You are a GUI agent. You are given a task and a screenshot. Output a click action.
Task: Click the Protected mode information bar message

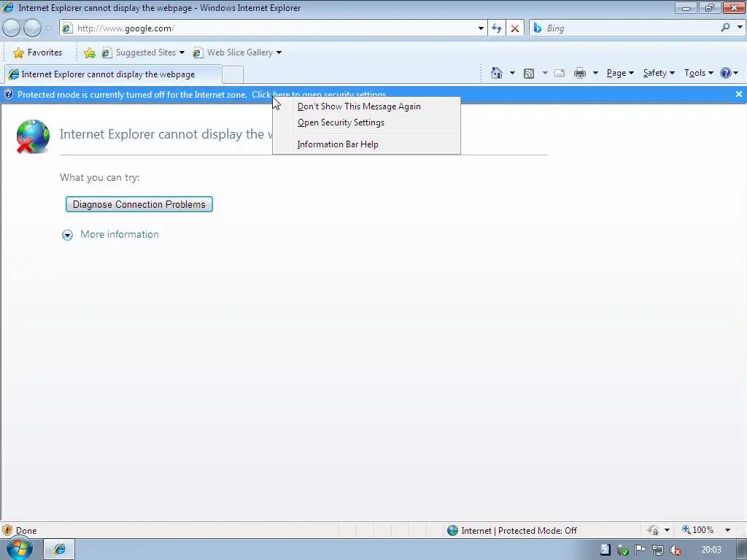(201, 94)
